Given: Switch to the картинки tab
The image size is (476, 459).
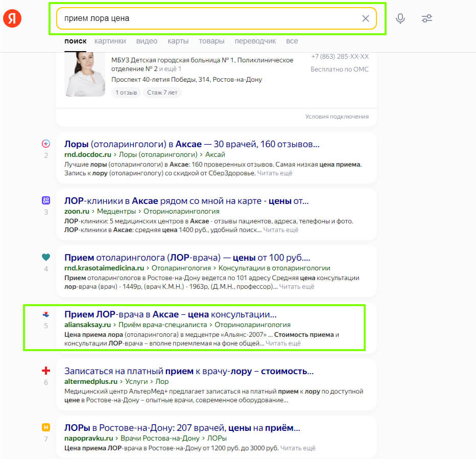Looking at the screenshot, I should [110, 41].
